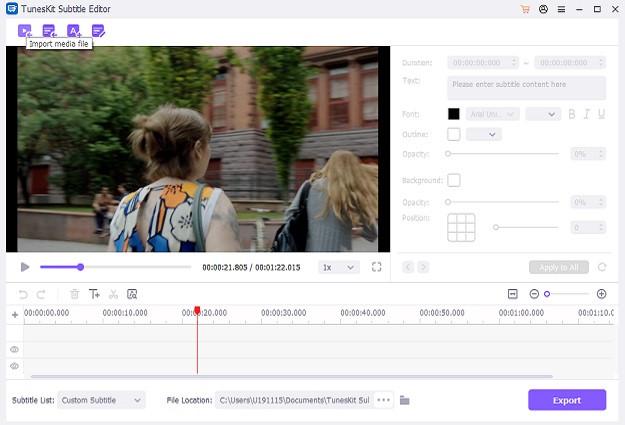Click the add text subtitle icon

[x=74, y=31]
